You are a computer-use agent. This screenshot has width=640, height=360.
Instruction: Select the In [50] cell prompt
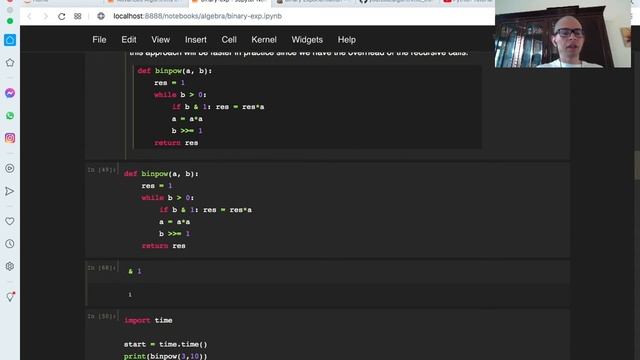click(x=102, y=316)
